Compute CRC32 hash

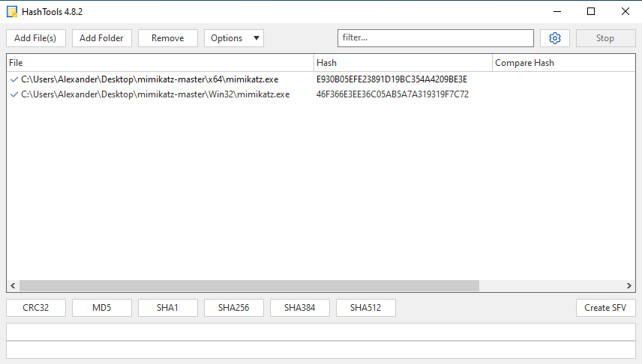click(35, 308)
